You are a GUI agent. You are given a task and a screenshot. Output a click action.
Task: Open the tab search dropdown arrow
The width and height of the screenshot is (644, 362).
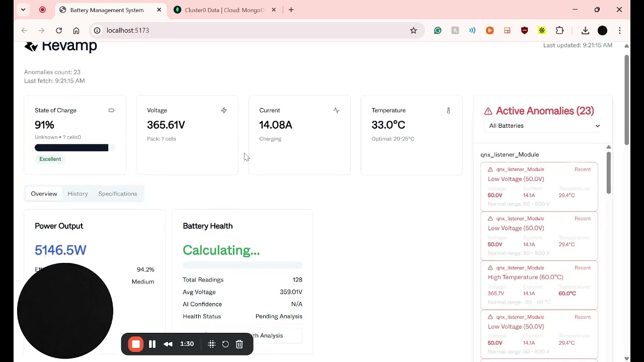pyautogui.click(x=23, y=10)
